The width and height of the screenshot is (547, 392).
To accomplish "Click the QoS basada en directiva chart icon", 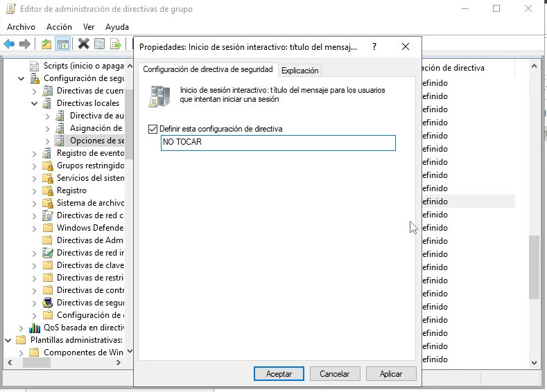I will [x=35, y=328].
